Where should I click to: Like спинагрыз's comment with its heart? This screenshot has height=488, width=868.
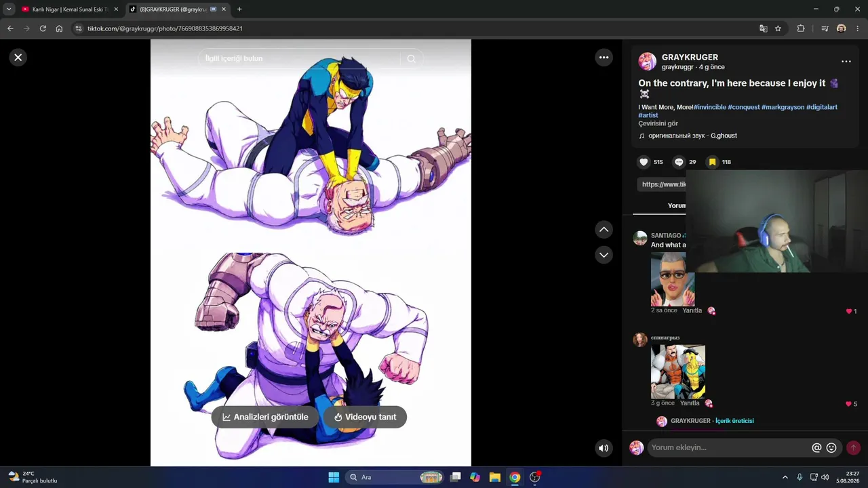(x=849, y=404)
